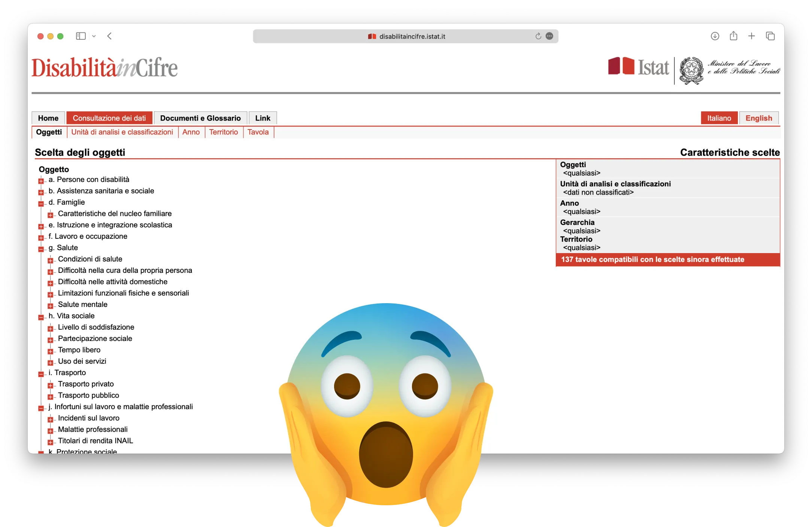Click the Share icon in Safari
Image resolution: width=812 pixels, height=527 pixels.
tap(733, 36)
